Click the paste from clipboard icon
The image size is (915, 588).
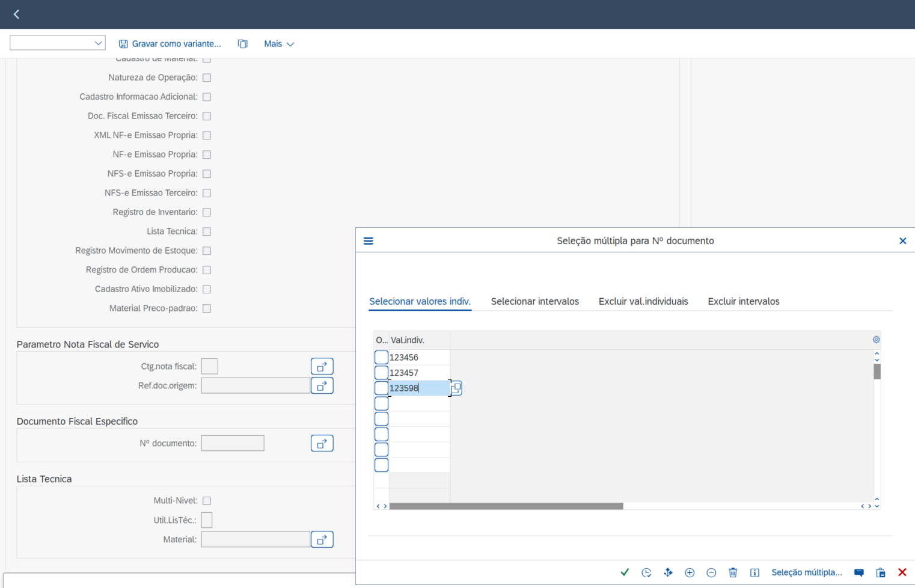coord(881,572)
